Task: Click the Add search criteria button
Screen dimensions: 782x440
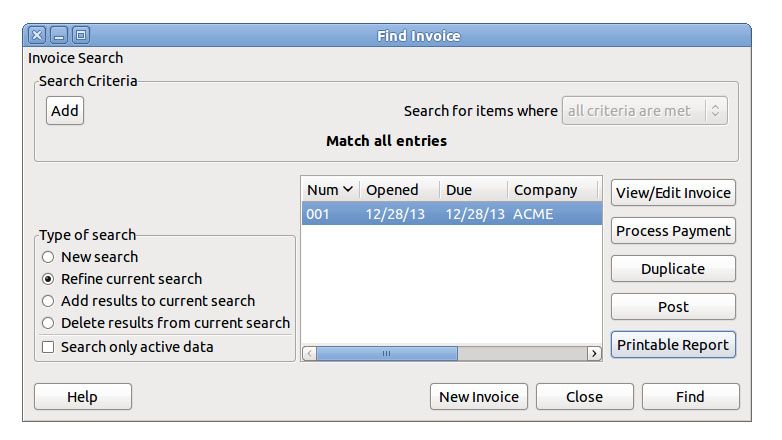Action: click(x=65, y=111)
